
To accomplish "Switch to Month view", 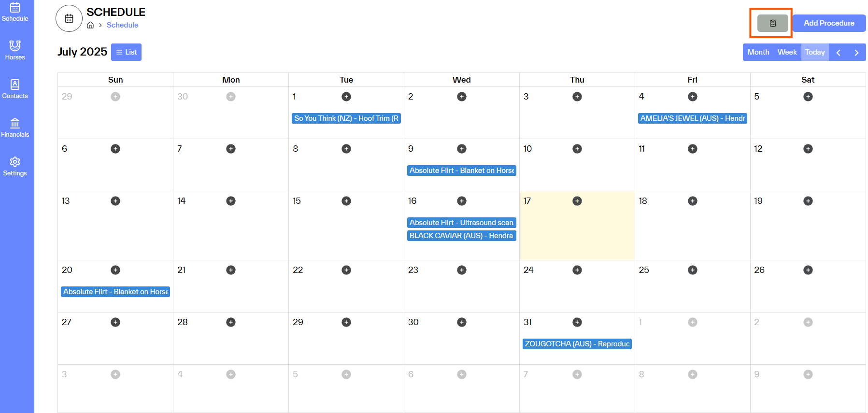I will pos(758,52).
